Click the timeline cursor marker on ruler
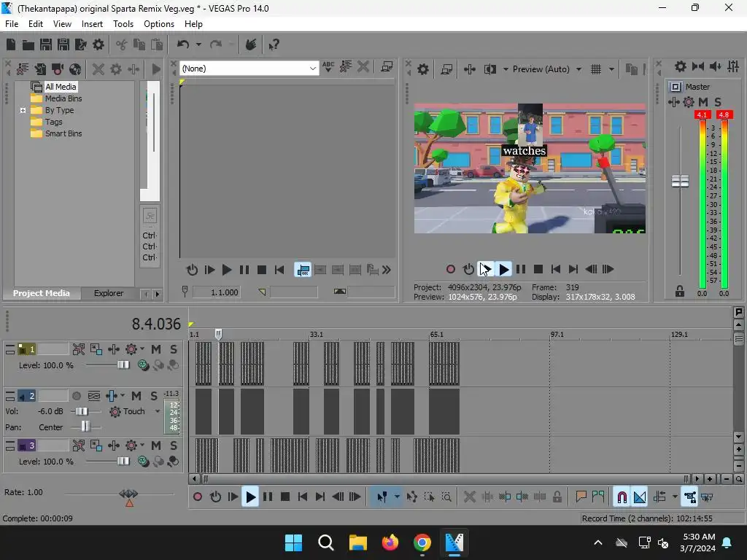Image resolution: width=747 pixels, height=560 pixels. click(x=218, y=334)
